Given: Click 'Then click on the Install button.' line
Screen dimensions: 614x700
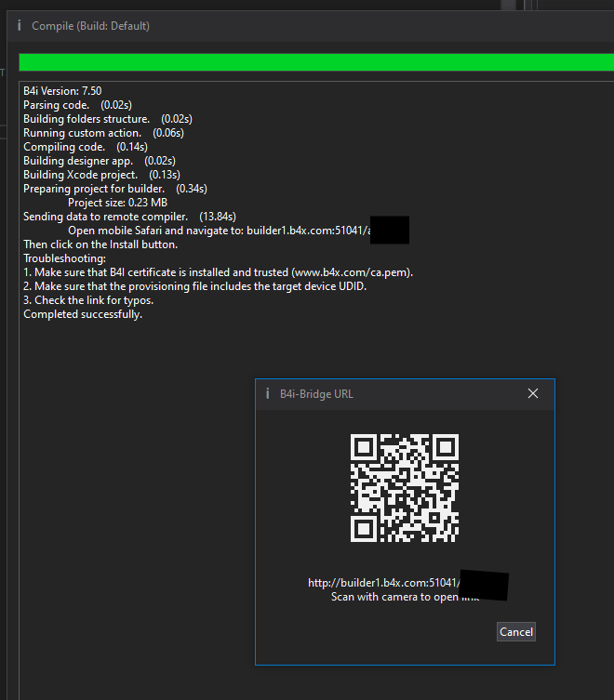Looking at the screenshot, I should point(100,244).
